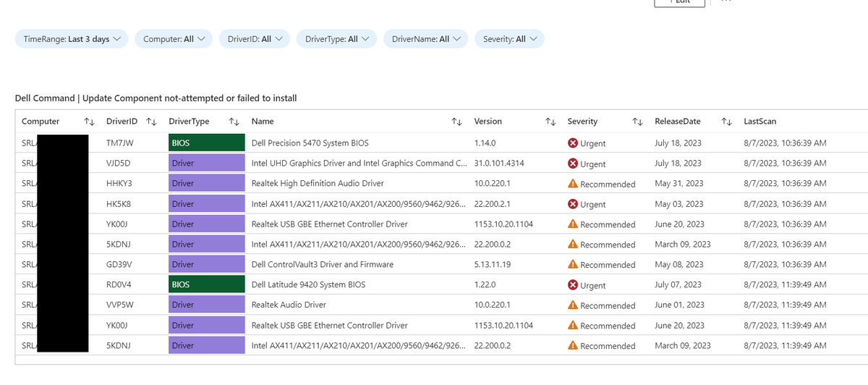Click sort arrows icon beside Severity header

tap(638, 122)
